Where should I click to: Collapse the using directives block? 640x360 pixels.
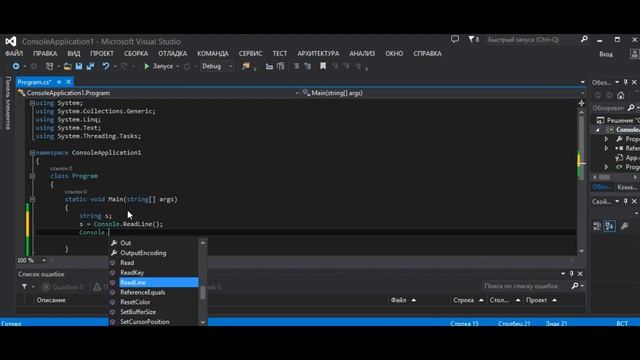[x=32, y=103]
